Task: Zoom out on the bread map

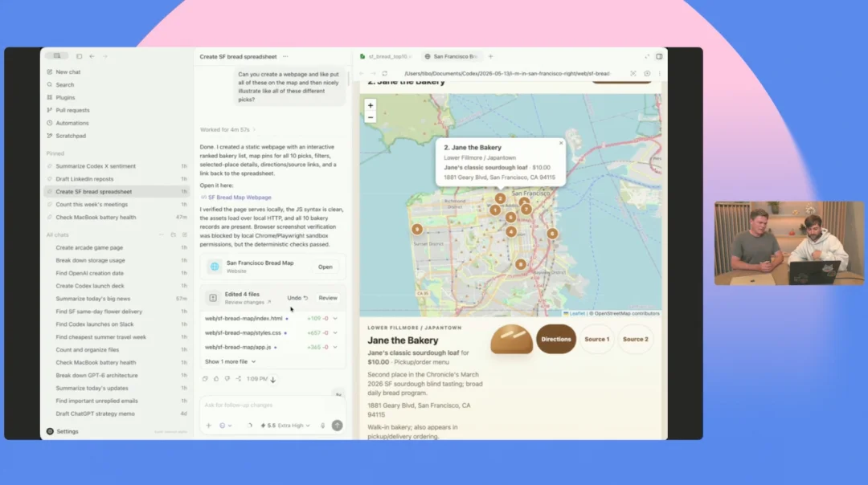Action: [x=371, y=117]
